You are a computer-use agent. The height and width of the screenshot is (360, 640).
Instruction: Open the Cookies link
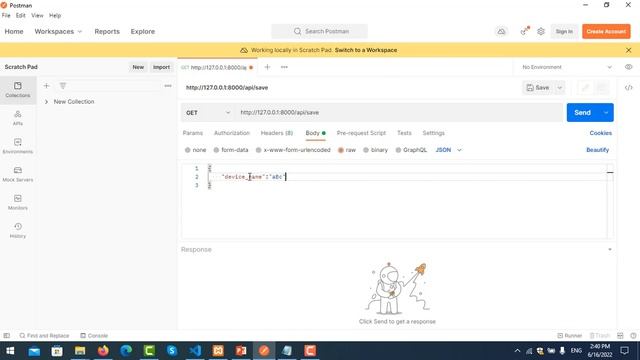click(600, 133)
